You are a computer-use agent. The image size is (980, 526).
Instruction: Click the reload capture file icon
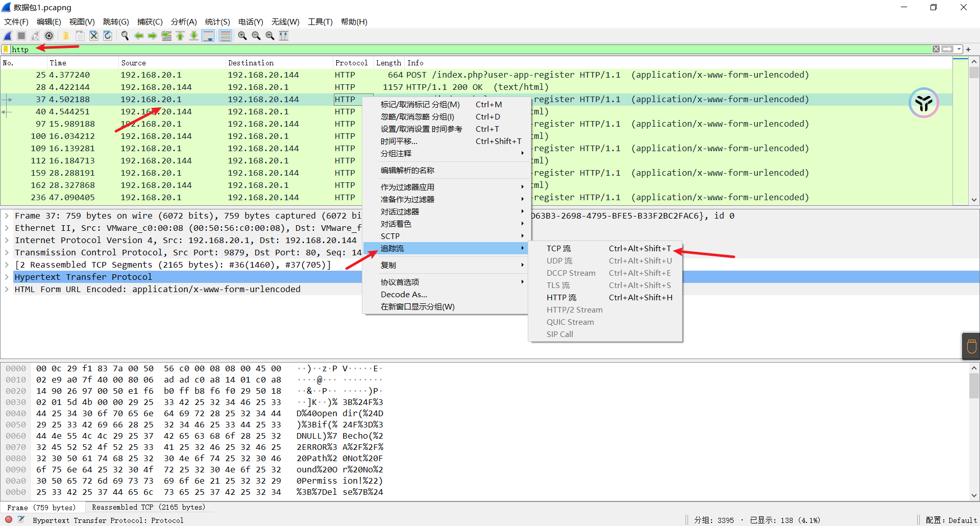(108, 36)
